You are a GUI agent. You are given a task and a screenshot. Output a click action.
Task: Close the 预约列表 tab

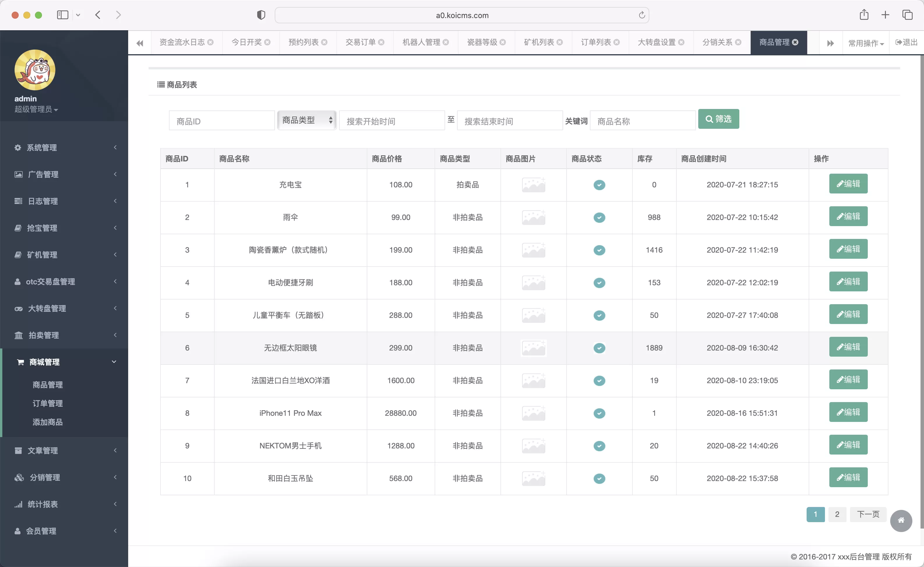325,42
